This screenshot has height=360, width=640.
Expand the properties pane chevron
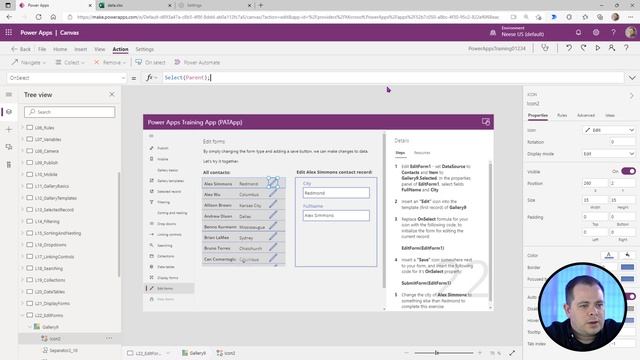(631, 96)
